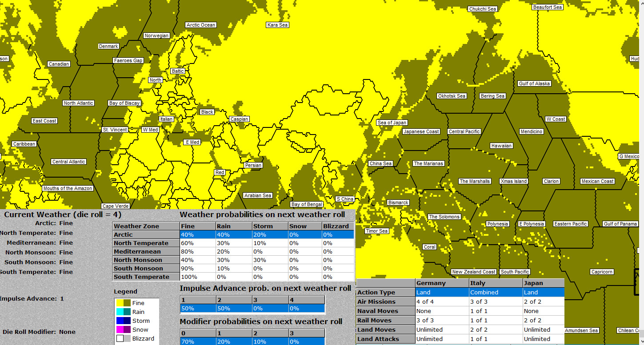Select the Weather Zone column header
The image size is (644, 345).
(146, 226)
